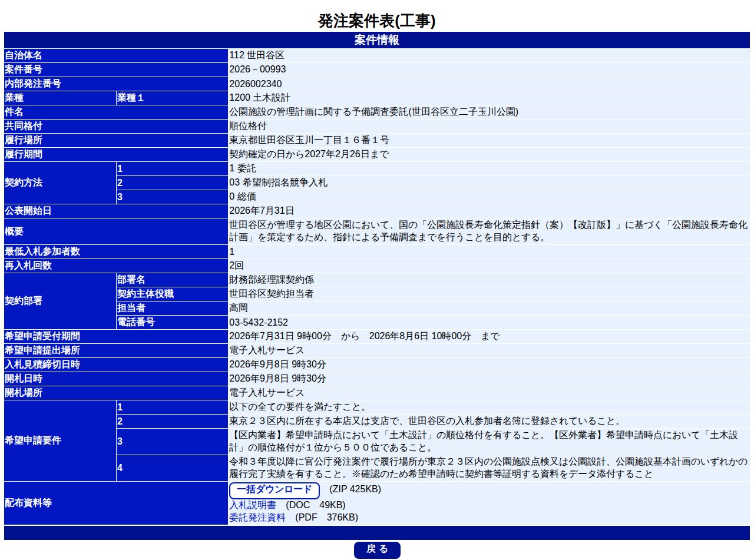Click the 公表開始日 label cell
This screenshot has height=560, width=754.
pos(116,211)
